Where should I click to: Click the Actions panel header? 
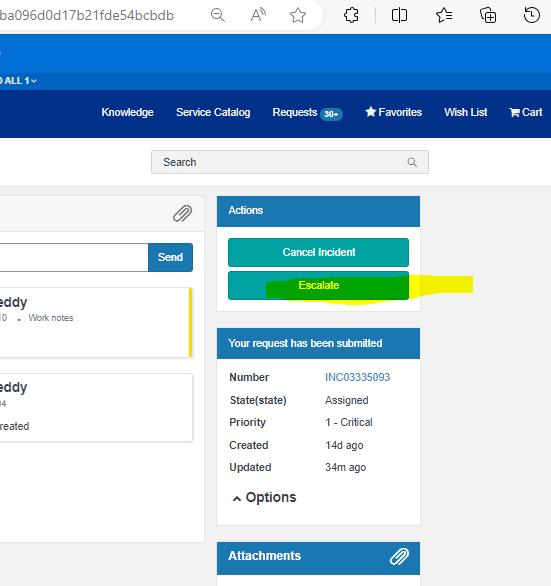[x=318, y=211]
